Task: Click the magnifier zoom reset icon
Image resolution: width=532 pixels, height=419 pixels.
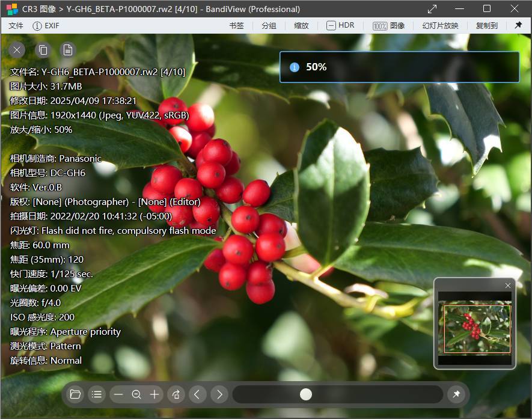Action: pos(136,394)
